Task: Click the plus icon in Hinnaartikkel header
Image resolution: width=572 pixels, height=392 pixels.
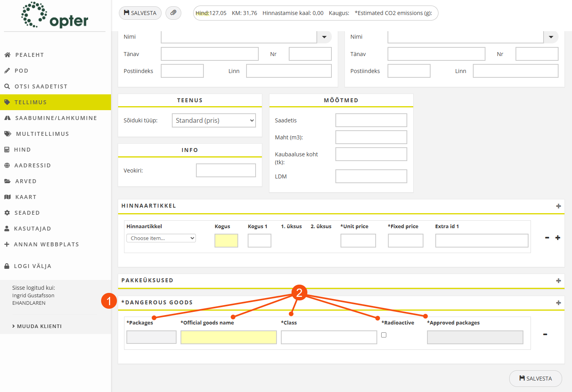Action: [558, 206]
